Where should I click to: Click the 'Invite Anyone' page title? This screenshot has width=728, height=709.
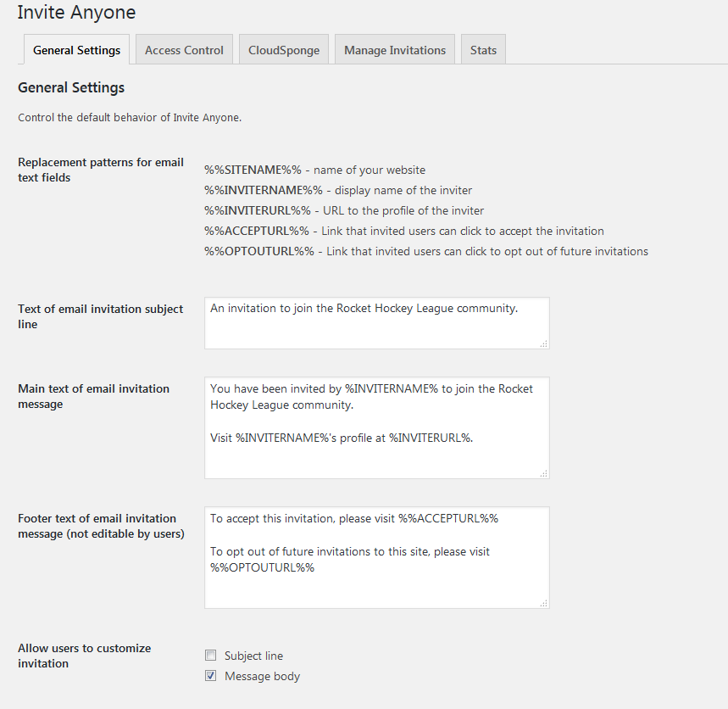pyautogui.click(x=76, y=13)
